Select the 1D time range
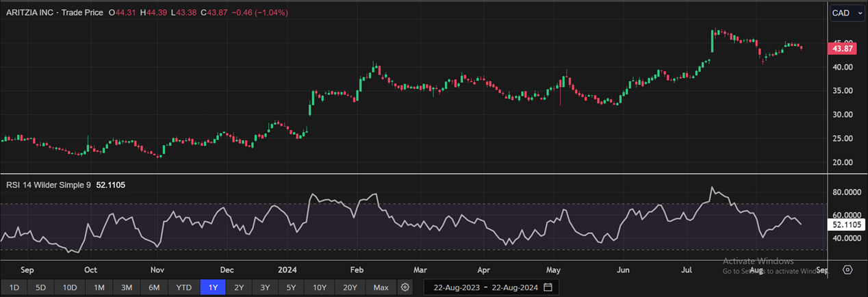The image size is (868, 297). coord(14,287)
